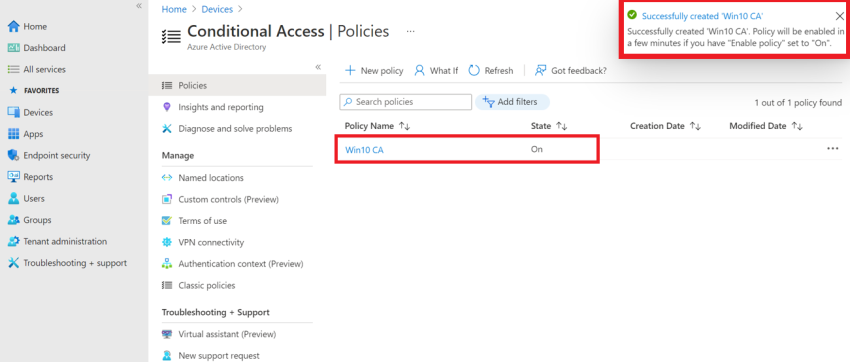850x362 pixels.
Task: Click the Add filters button
Action: (x=512, y=102)
